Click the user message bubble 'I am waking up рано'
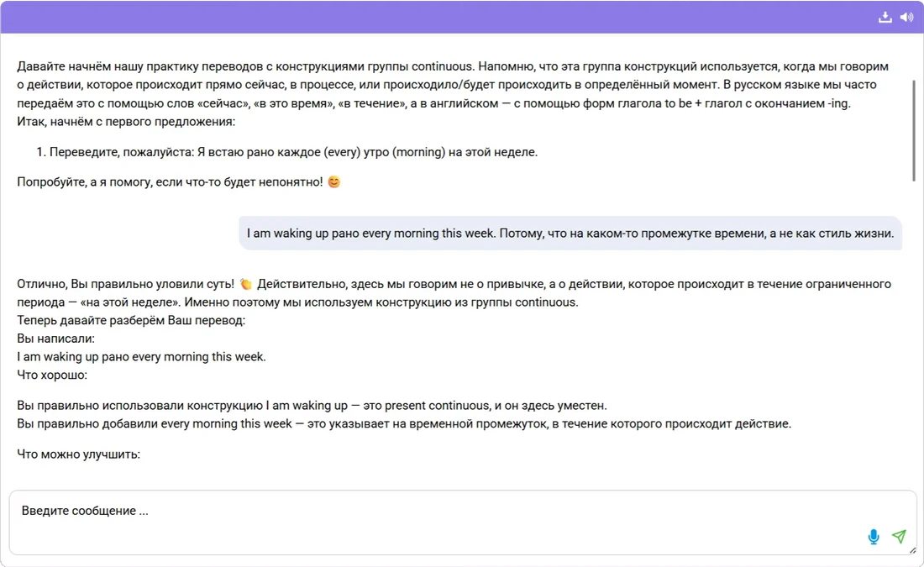 click(570, 234)
